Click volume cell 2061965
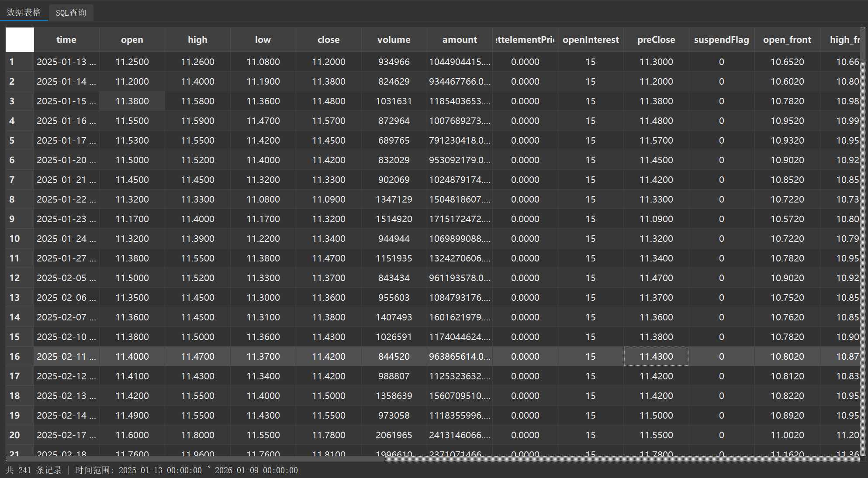Viewport: 868px width, 478px height. [x=394, y=435]
